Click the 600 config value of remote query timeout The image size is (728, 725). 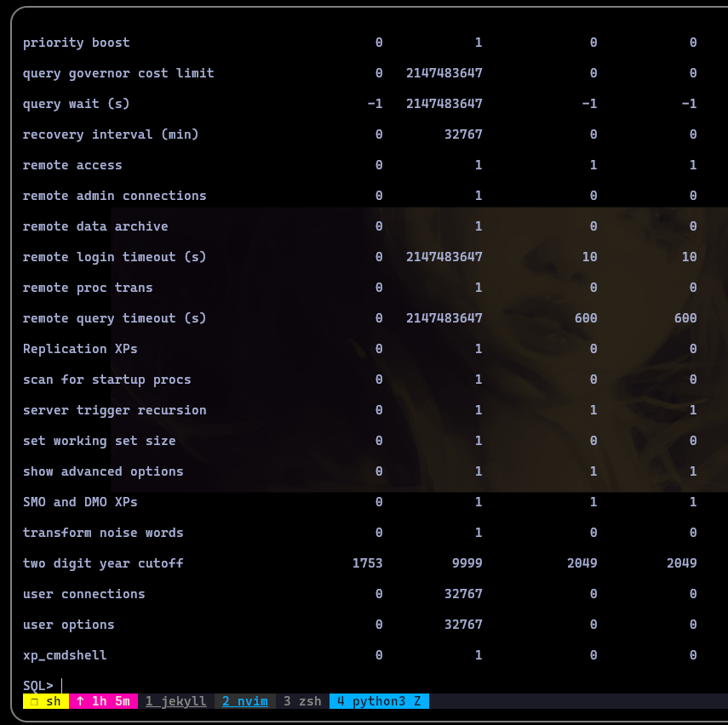586,318
